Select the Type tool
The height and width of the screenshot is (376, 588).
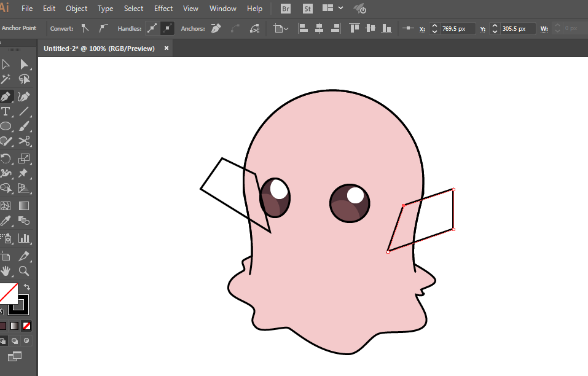[6, 111]
